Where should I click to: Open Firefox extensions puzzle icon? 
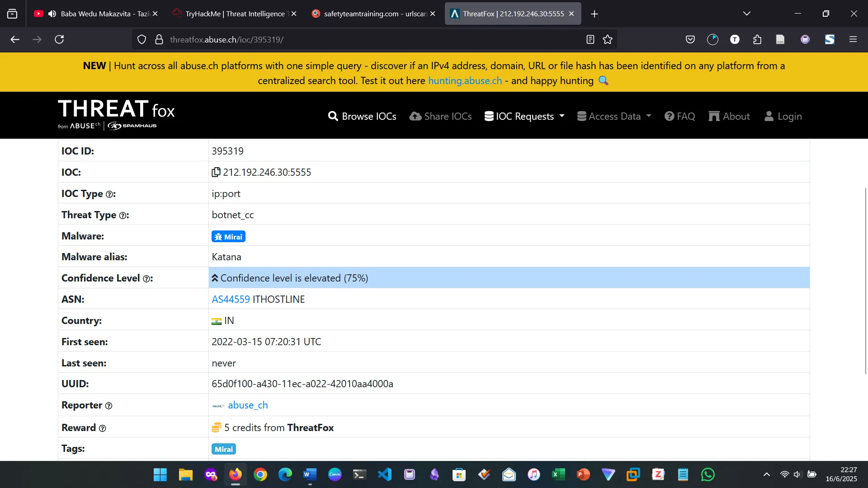(757, 40)
